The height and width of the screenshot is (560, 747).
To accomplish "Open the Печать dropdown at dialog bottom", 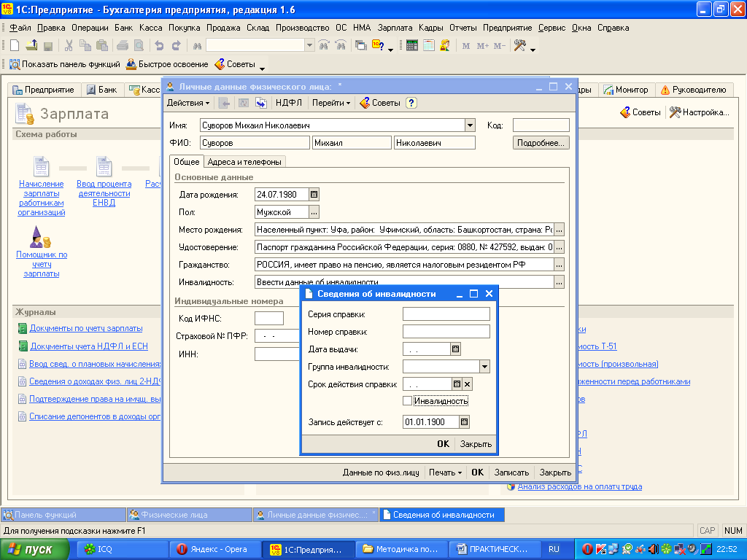I will 445,472.
